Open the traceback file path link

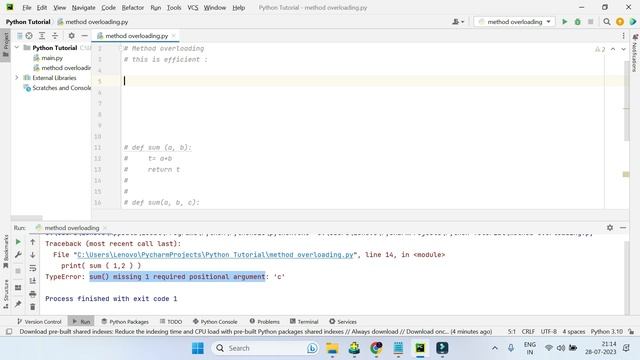(x=215, y=255)
